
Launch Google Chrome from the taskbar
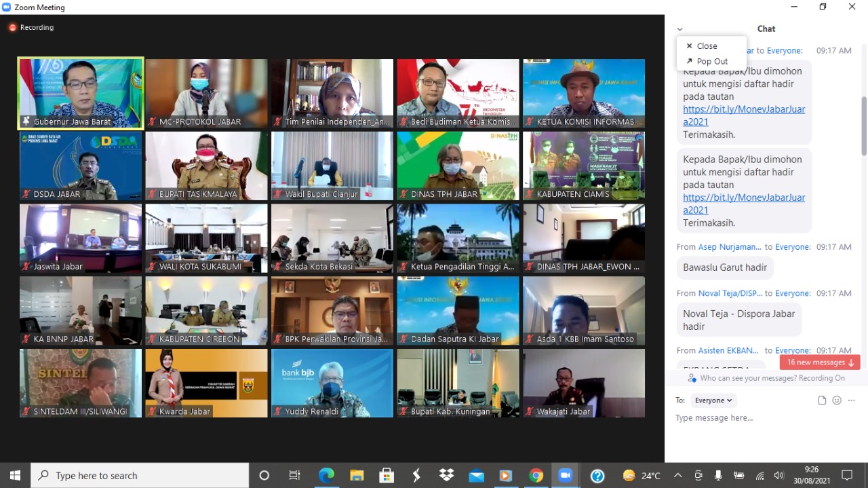tap(536, 476)
